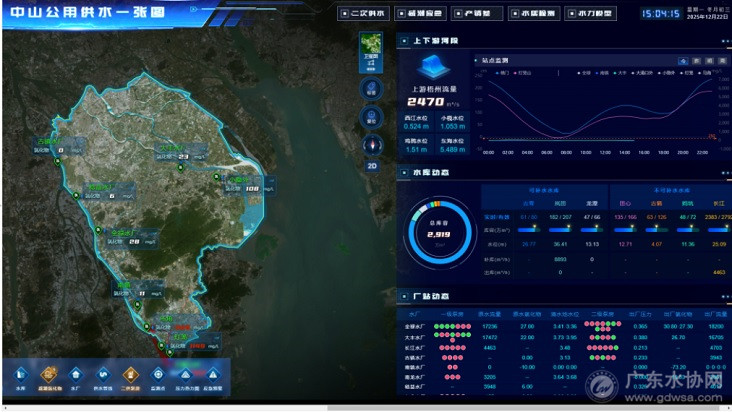Open the 压力热力图 pressure heatmap icon
This screenshot has height=412, width=732.
click(x=186, y=374)
